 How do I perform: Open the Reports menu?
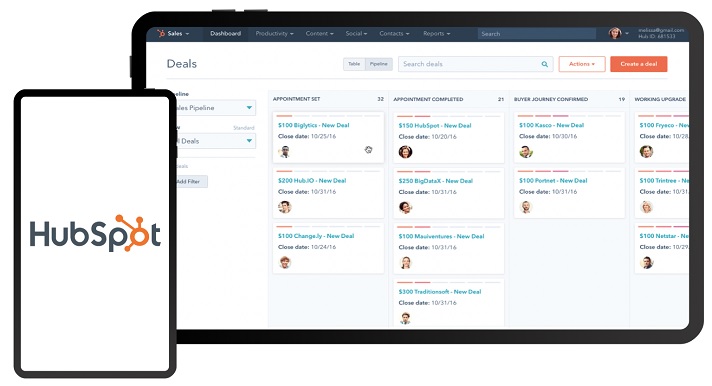pos(436,34)
